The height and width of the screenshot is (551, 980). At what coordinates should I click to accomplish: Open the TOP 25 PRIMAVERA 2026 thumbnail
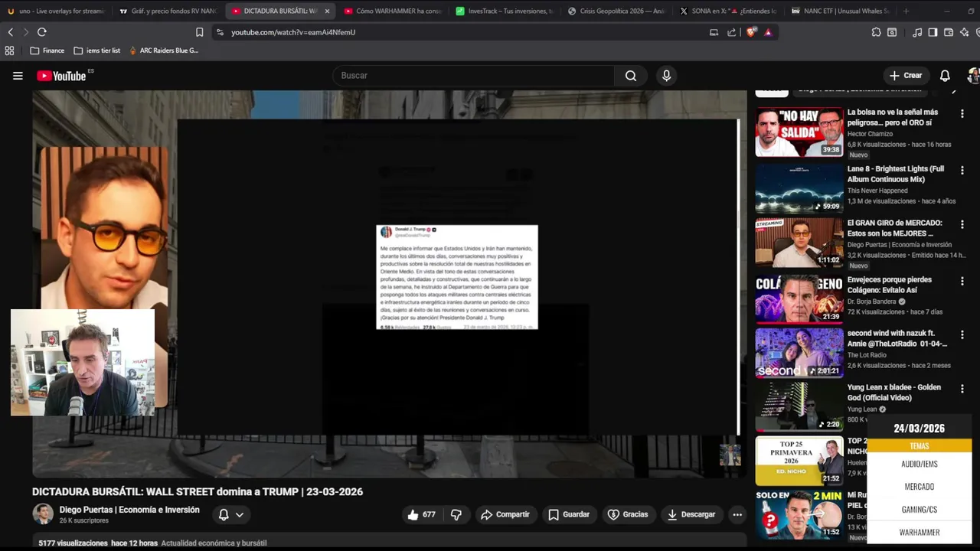(799, 461)
